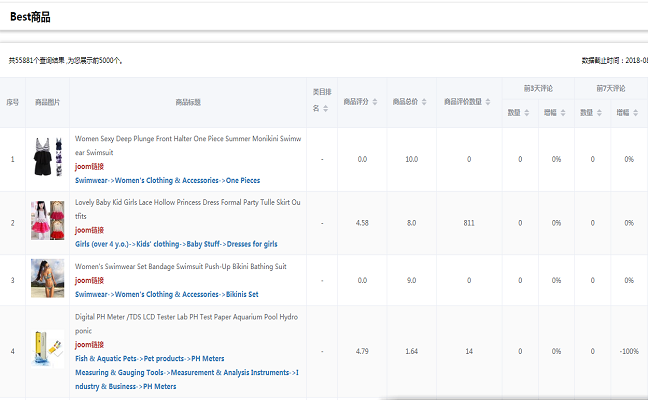This screenshot has width=648, height=400.
Task: Click the 共55881个查询结果 summary text
Action: (x=66, y=61)
